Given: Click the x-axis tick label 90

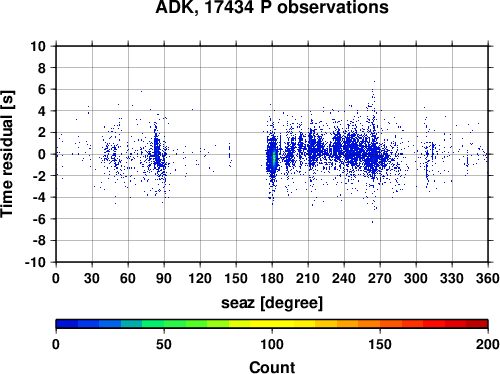Looking at the screenshot, I should [x=164, y=278].
